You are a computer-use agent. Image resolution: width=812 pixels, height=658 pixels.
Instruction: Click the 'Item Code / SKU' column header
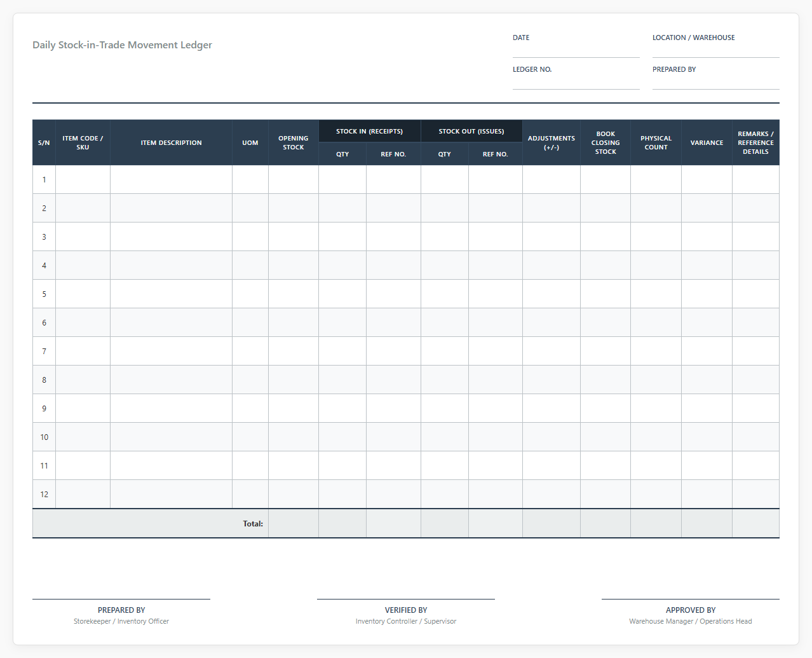(x=83, y=142)
